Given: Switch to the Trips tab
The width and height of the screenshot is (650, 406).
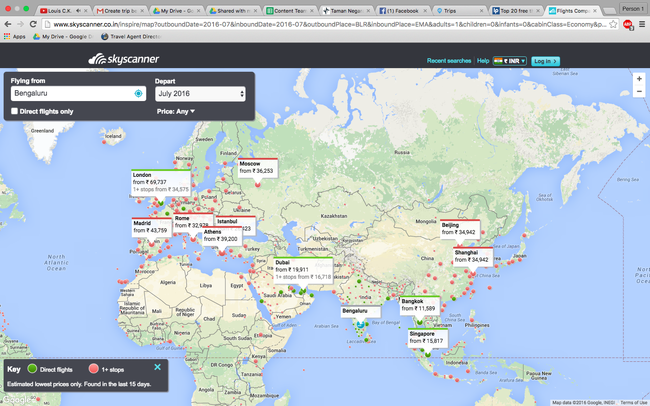Looking at the screenshot, I should 458,10.
